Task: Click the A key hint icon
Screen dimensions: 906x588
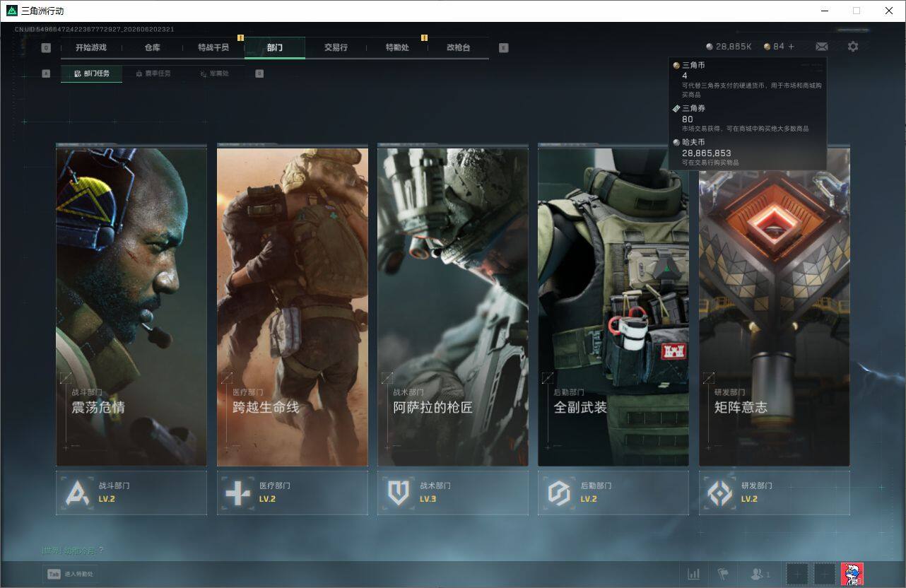Action: click(46, 73)
